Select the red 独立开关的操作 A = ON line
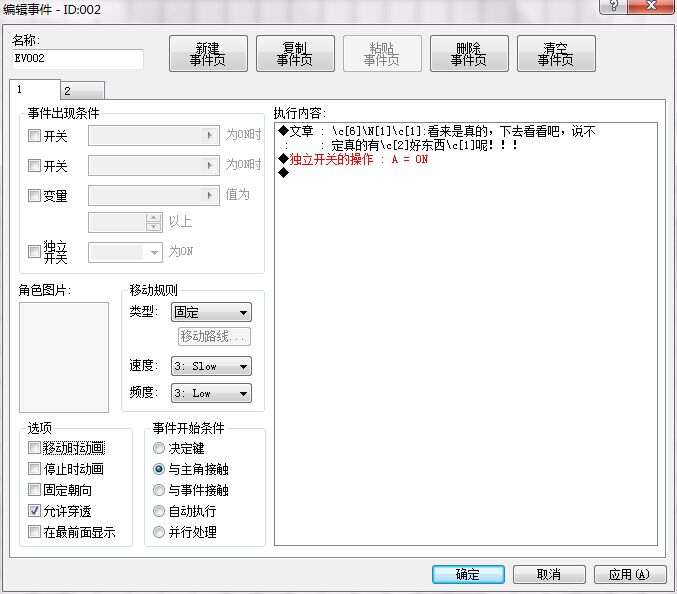 click(x=353, y=159)
